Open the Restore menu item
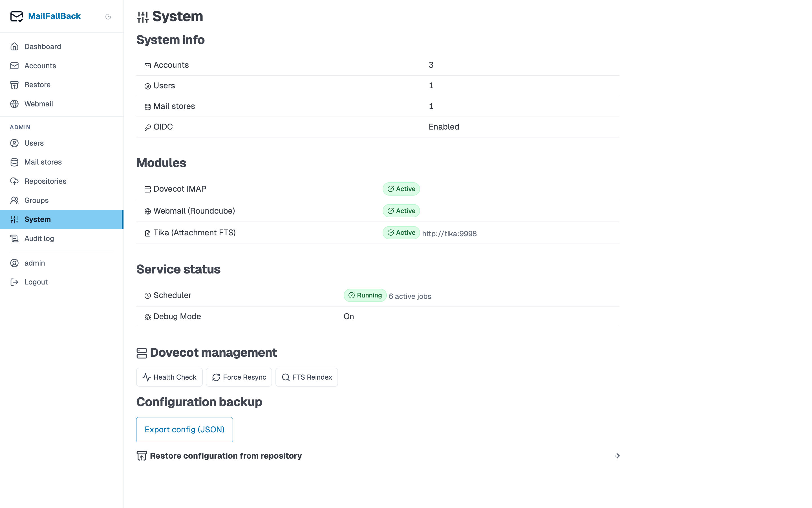Image resolution: width=812 pixels, height=508 pixels. (62, 85)
